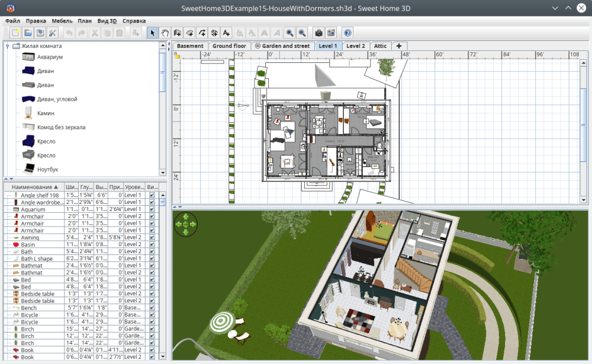Toggle visibility checkbox for Bath L shape
This screenshot has height=364, width=592.
pos(152,259)
